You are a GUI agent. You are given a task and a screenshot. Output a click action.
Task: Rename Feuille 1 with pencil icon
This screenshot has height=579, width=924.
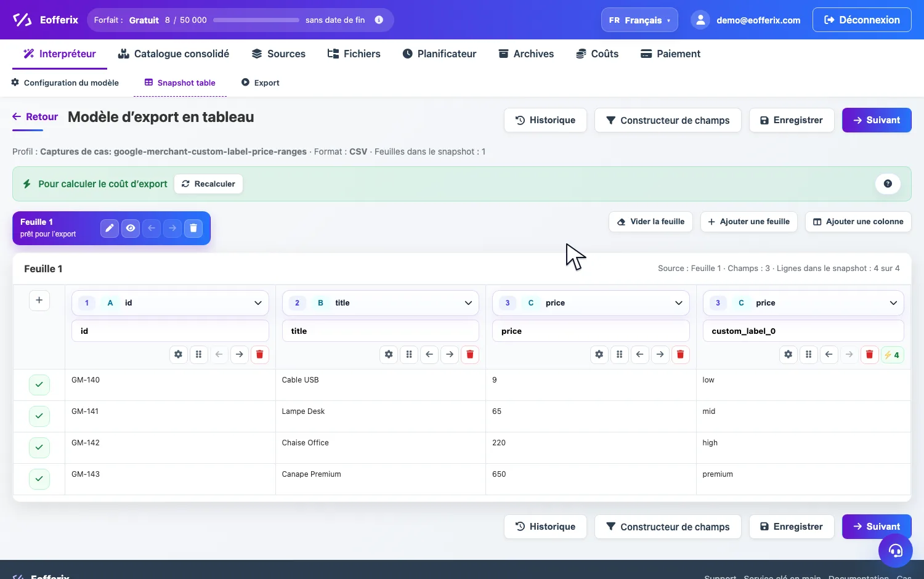(x=110, y=228)
